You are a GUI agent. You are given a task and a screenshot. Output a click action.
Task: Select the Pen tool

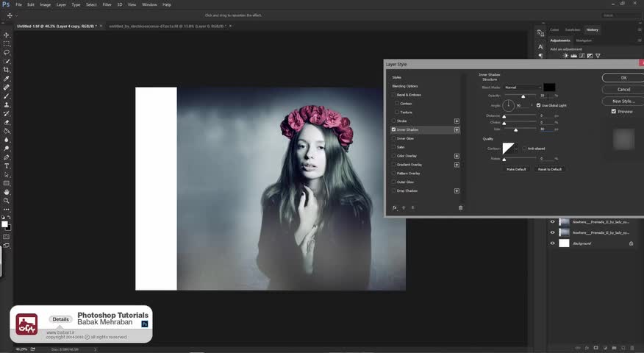pyautogui.click(x=7, y=157)
